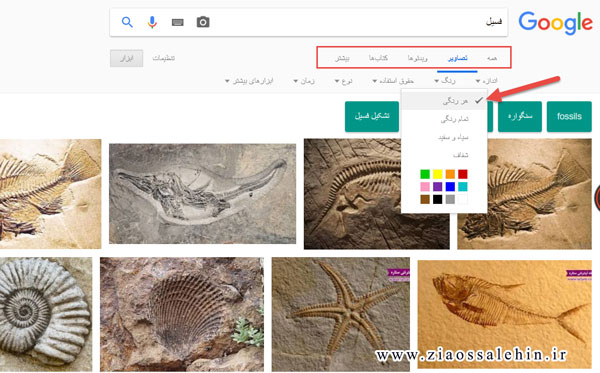Click into the search box with فسیل
Viewport: 600px width, 373px height.
click(308, 22)
